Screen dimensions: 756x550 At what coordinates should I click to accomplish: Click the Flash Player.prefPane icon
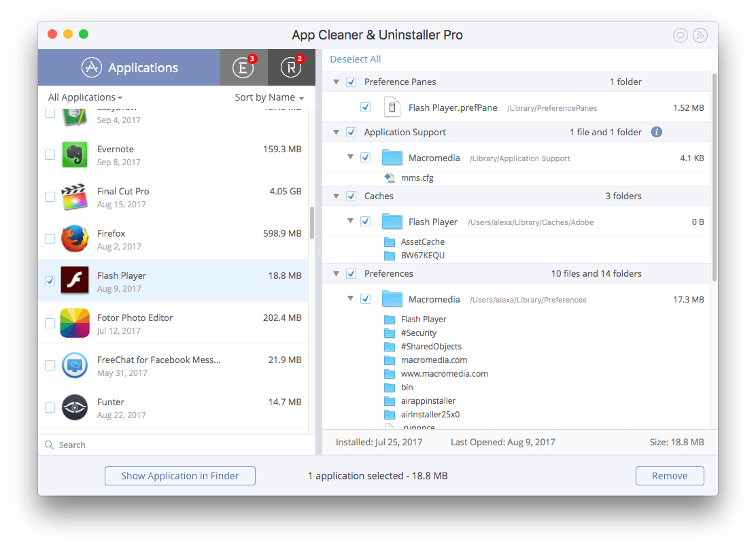[x=392, y=107]
